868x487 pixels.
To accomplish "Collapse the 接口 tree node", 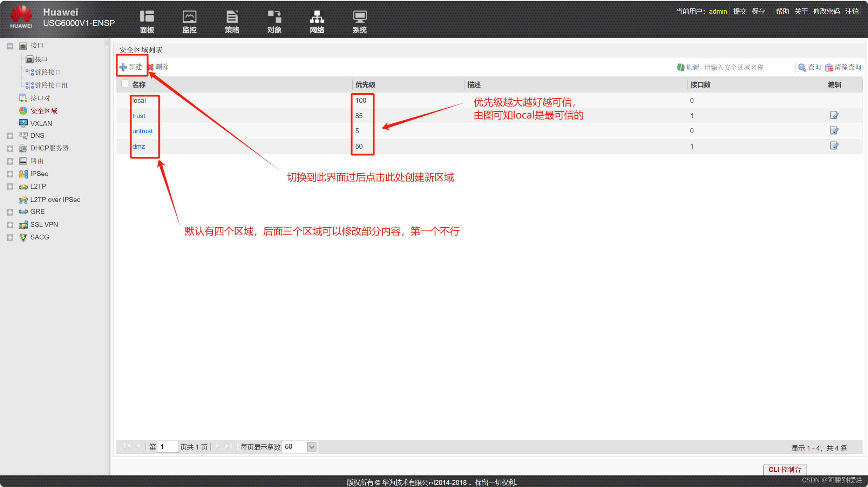I will [10, 46].
